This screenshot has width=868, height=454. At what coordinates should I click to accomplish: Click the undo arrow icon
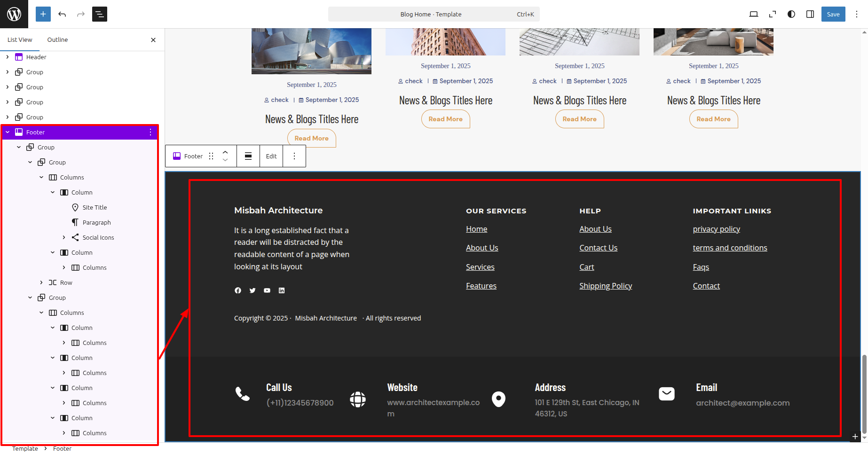tap(62, 14)
